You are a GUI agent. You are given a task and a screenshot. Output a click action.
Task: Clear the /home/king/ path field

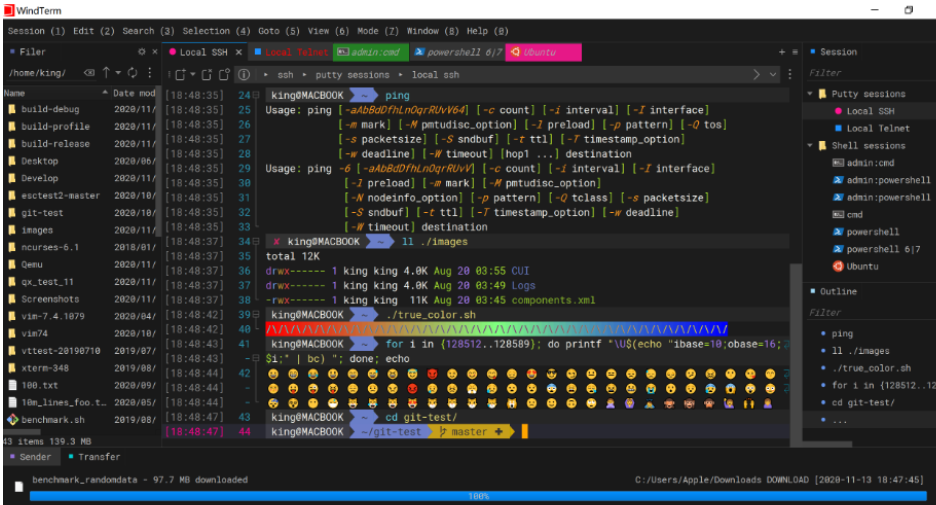coord(88,73)
